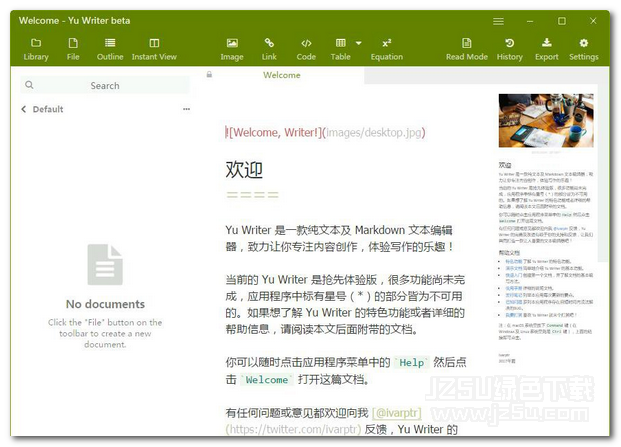Image resolution: width=621 pixels, height=447 pixels.
Task: Close the Yu Writer window
Action: click(593, 21)
